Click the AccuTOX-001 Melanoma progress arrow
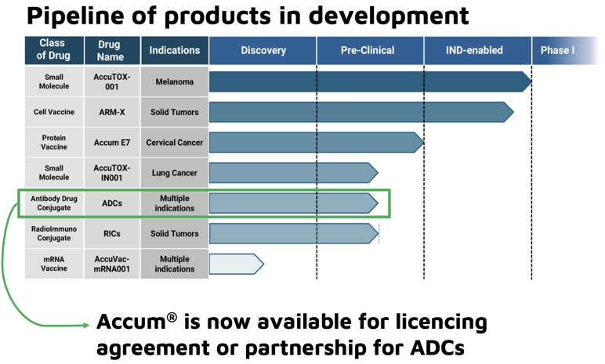This screenshot has height=364, width=605. click(371, 81)
